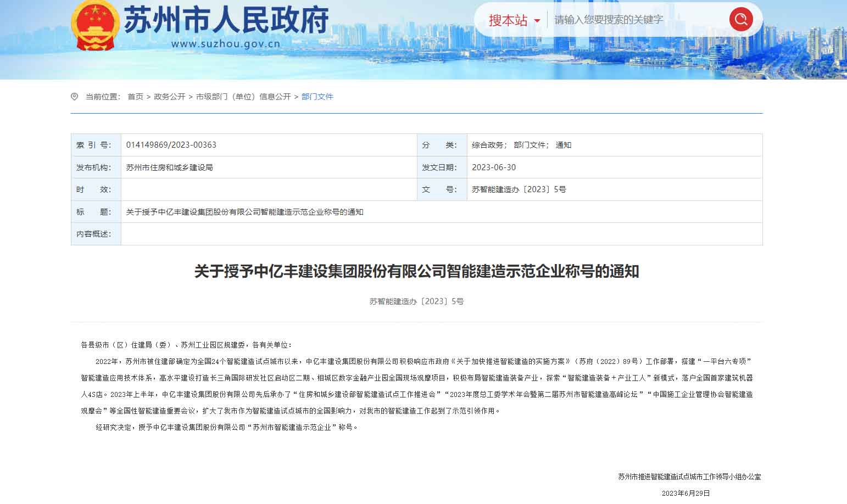Click the www.suzhou.gov.cn address text
Image resolution: width=847 pixels, height=504 pixels.
tap(226, 44)
